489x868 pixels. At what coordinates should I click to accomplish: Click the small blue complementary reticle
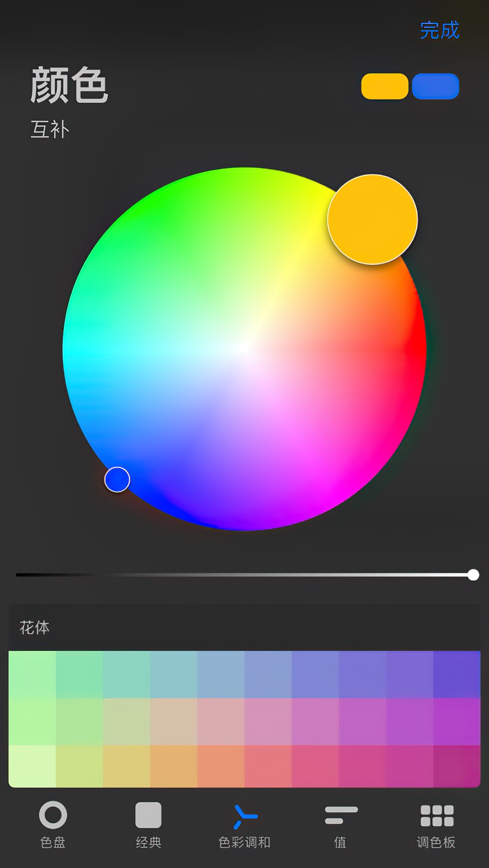(117, 480)
